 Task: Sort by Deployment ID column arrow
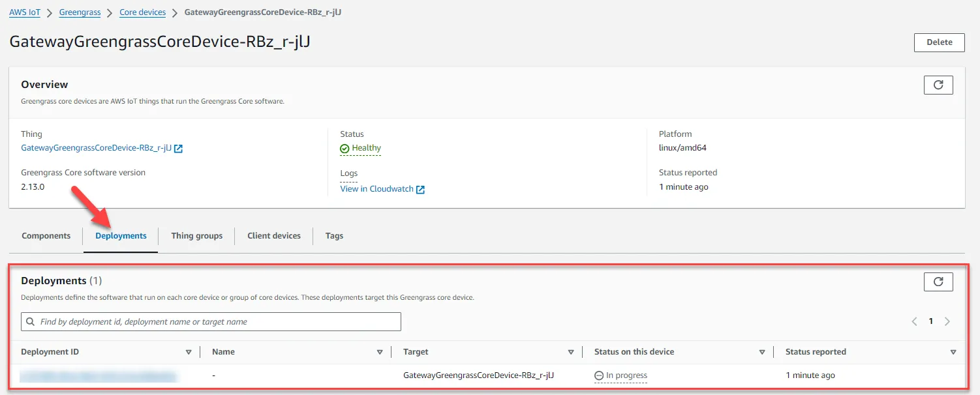pos(189,352)
